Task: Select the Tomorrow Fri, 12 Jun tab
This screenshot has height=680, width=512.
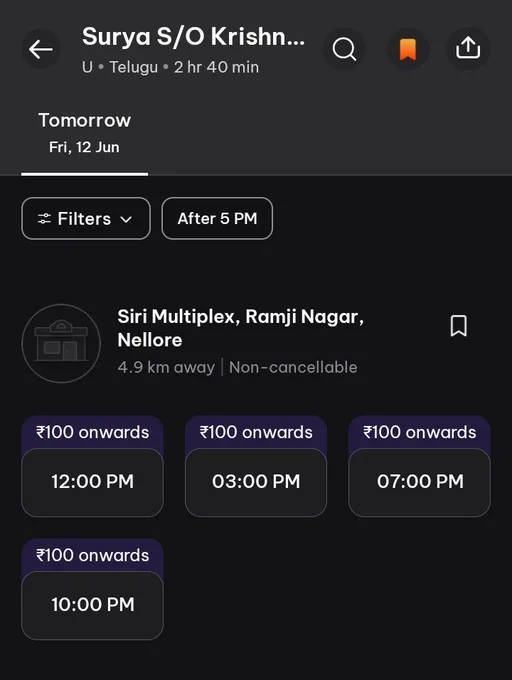Action: pos(85,134)
